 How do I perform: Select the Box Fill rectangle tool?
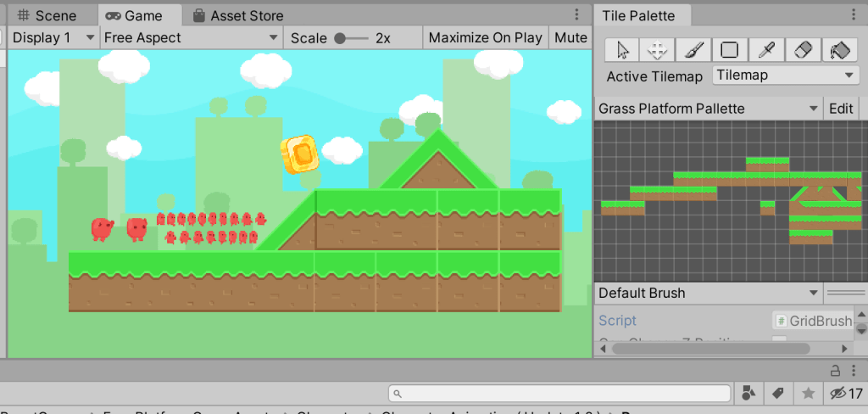coord(730,50)
